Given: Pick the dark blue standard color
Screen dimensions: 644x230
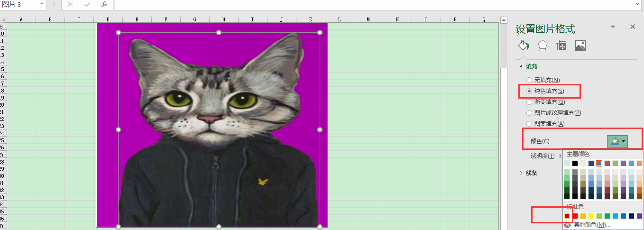Looking at the screenshot, I should 632,216.
